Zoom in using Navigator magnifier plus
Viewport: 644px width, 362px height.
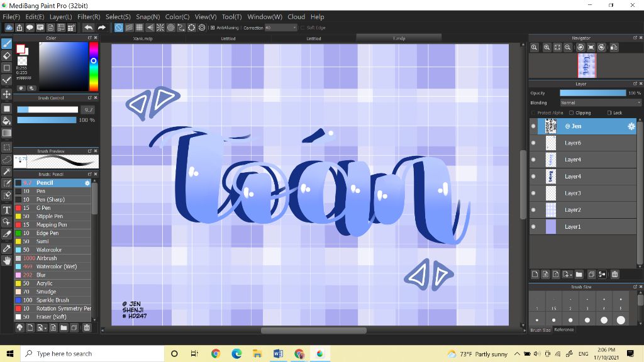pos(547,47)
